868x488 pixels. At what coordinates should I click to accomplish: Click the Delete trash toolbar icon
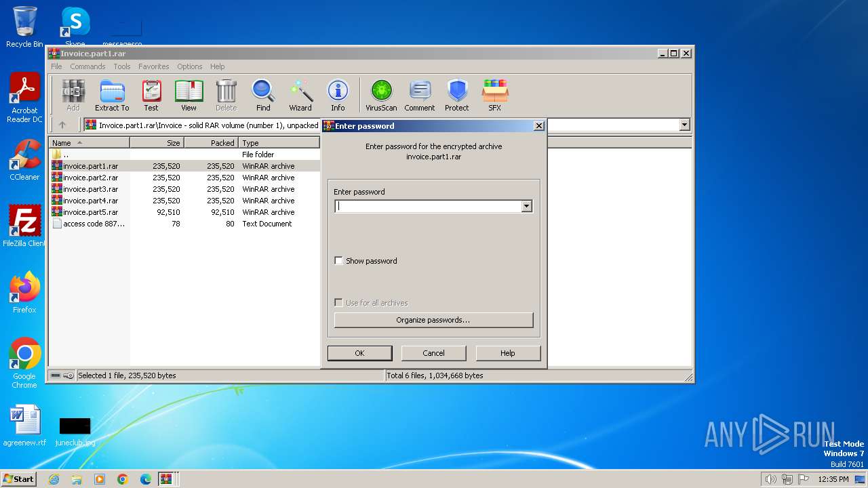(x=226, y=95)
